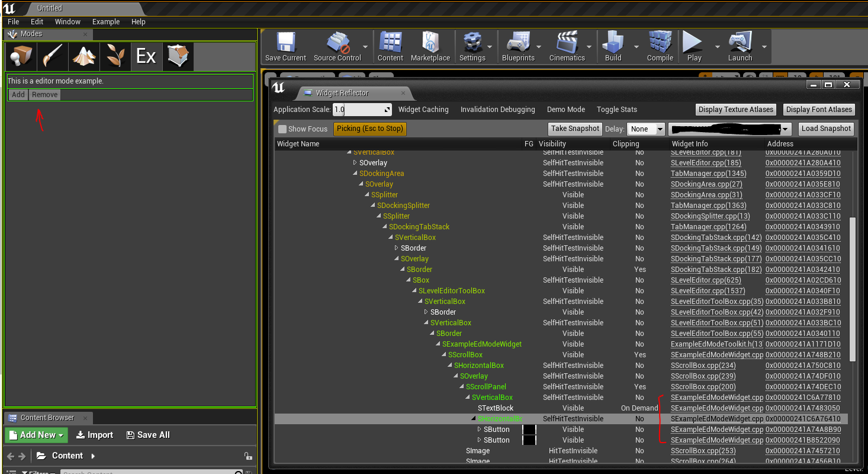Image resolution: width=868 pixels, height=474 pixels.
Task: Open Launch options dropdown arrow
Action: tap(764, 47)
